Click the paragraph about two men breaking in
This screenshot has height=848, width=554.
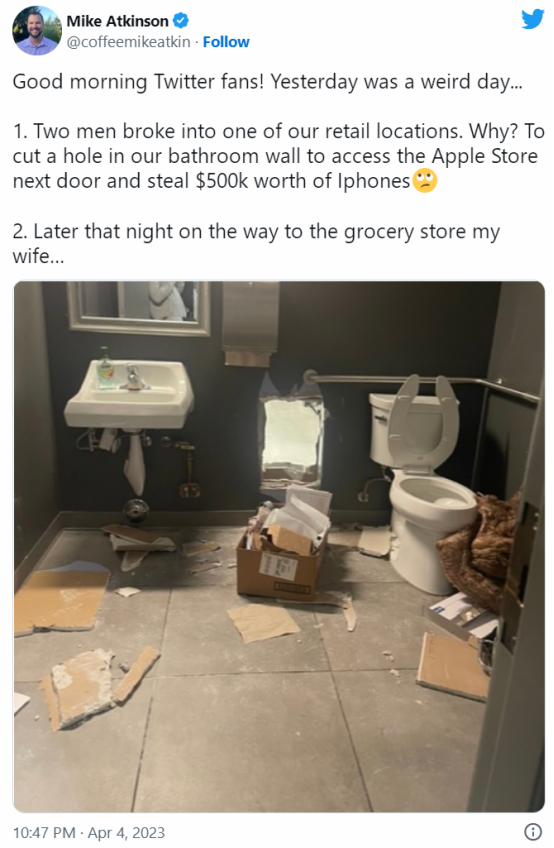[x=278, y=156]
